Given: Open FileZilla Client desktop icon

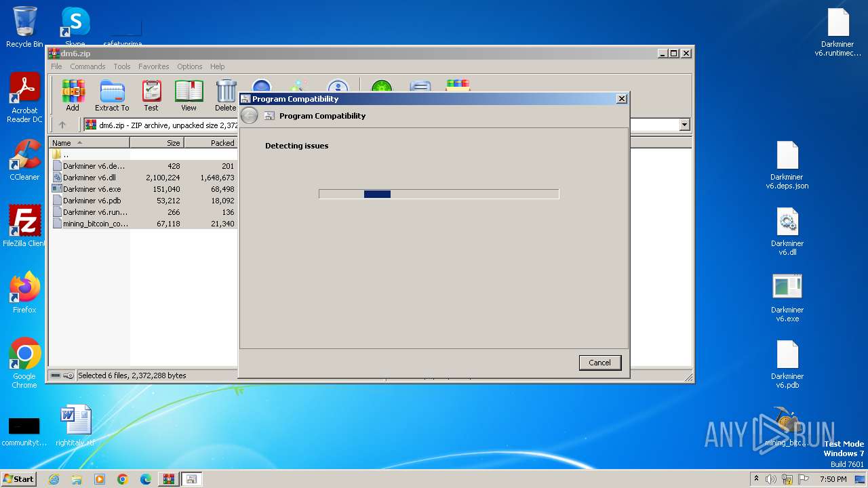Looking at the screenshot, I should 24,226.
